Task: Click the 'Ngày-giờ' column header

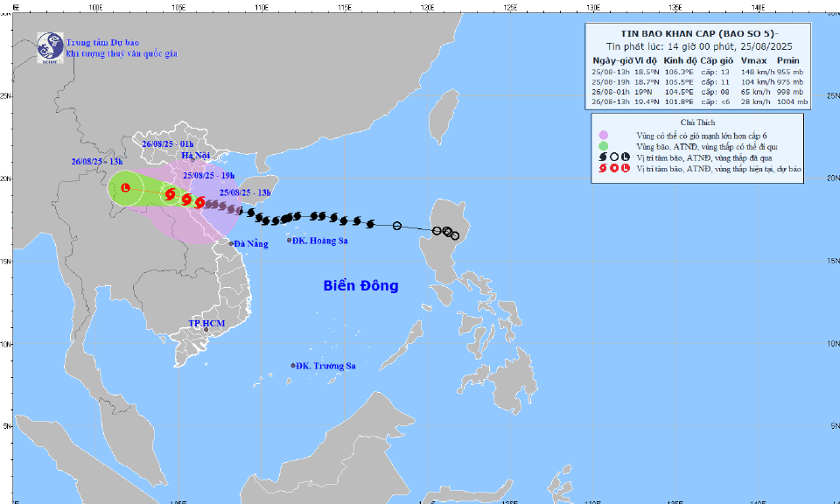Action: click(612, 60)
